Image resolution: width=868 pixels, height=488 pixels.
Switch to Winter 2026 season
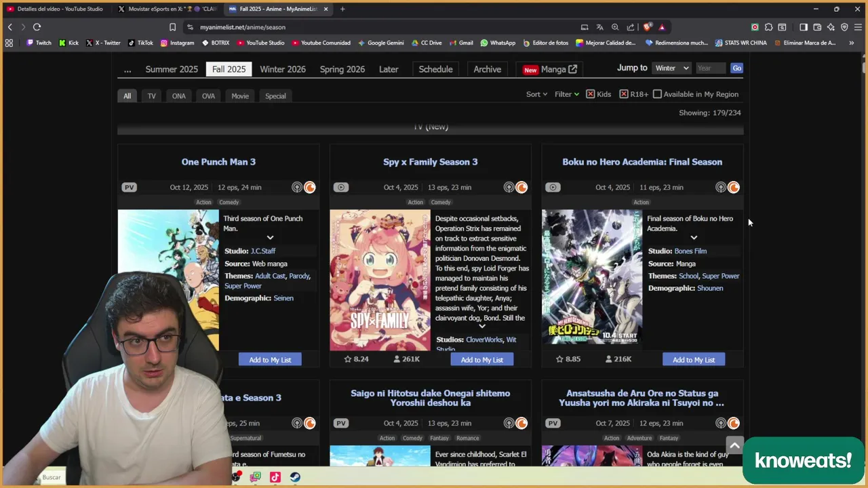pos(283,69)
